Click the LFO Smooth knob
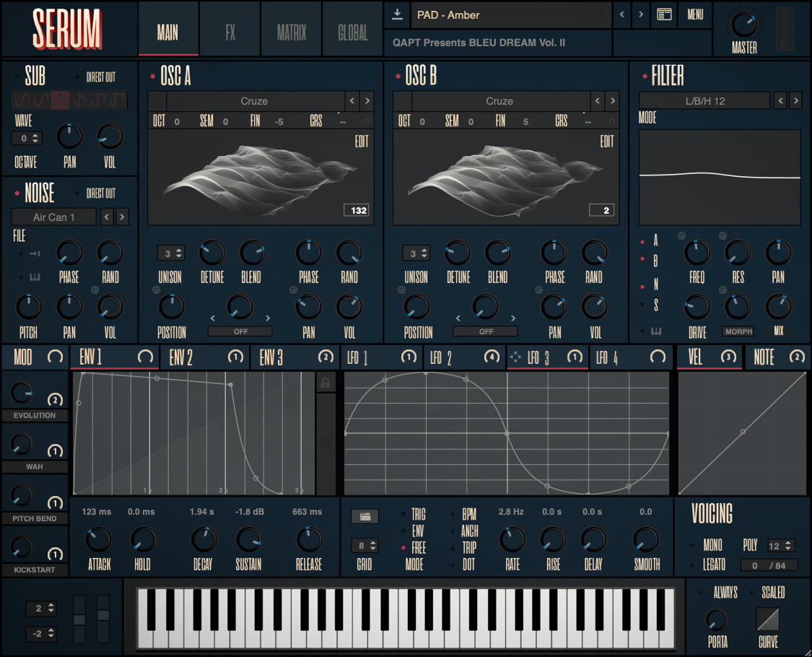Screen dimensions: 812x657 pyautogui.click(x=646, y=539)
